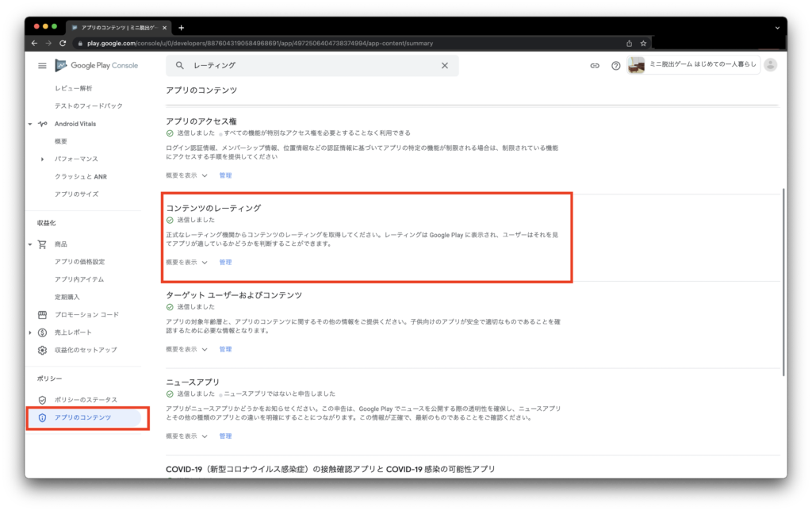Image resolution: width=812 pixels, height=511 pixels.
Task: Click the share page icon in address bar
Action: pyautogui.click(x=629, y=43)
